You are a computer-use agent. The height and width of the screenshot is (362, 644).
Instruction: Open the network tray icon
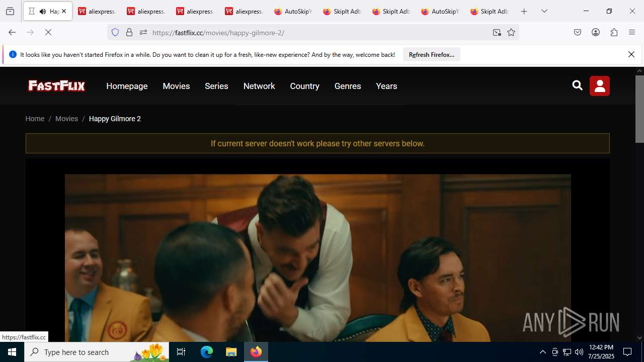pyautogui.click(x=567, y=352)
